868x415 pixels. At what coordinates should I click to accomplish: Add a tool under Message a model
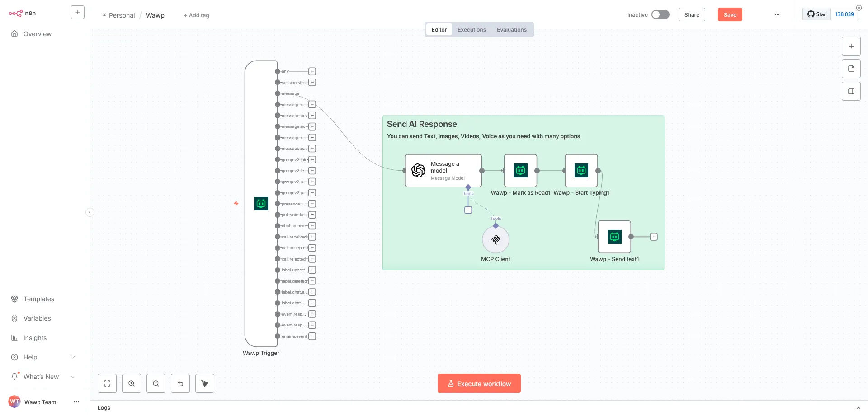coord(468,210)
